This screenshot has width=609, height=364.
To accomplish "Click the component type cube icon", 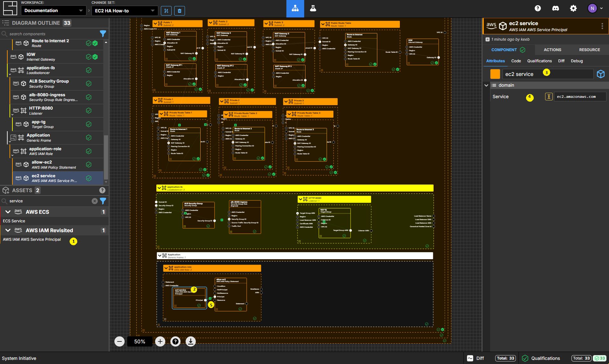I will 601,74.
